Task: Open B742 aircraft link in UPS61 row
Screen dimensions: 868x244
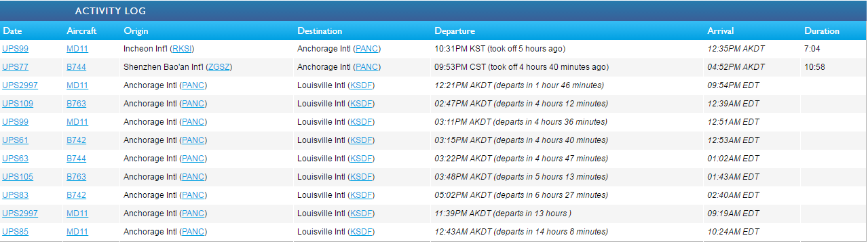Action: [77, 140]
